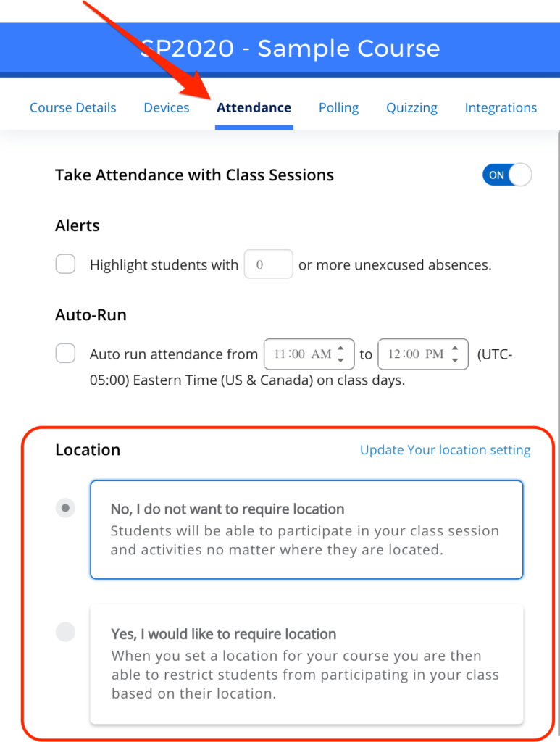Decrease end time with the down arrow
The image size is (560, 742).
click(455, 360)
